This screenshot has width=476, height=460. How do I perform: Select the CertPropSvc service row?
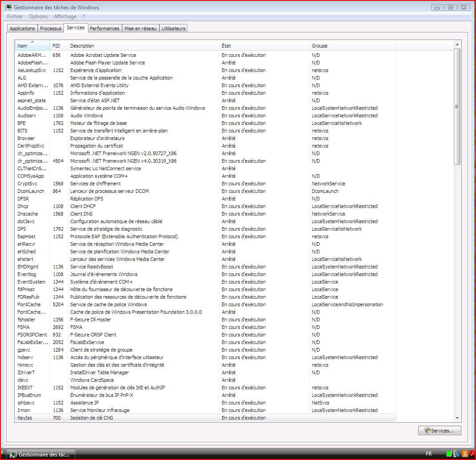205,146
